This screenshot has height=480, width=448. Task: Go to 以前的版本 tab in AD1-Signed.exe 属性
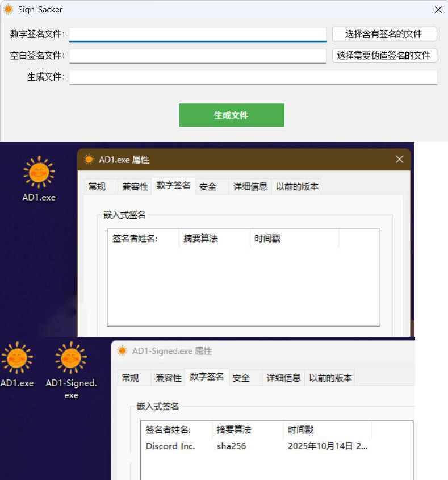click(329, 378)
